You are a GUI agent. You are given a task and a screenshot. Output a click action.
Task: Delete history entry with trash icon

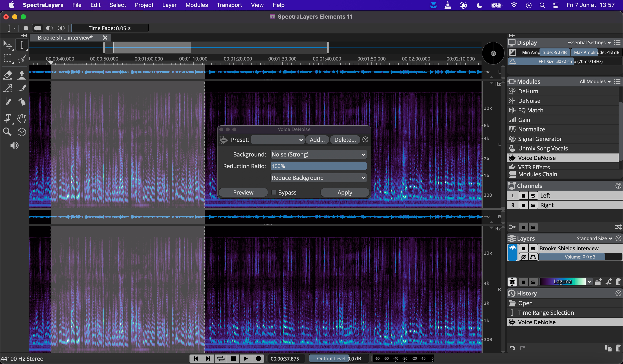(x=618, y=348)
